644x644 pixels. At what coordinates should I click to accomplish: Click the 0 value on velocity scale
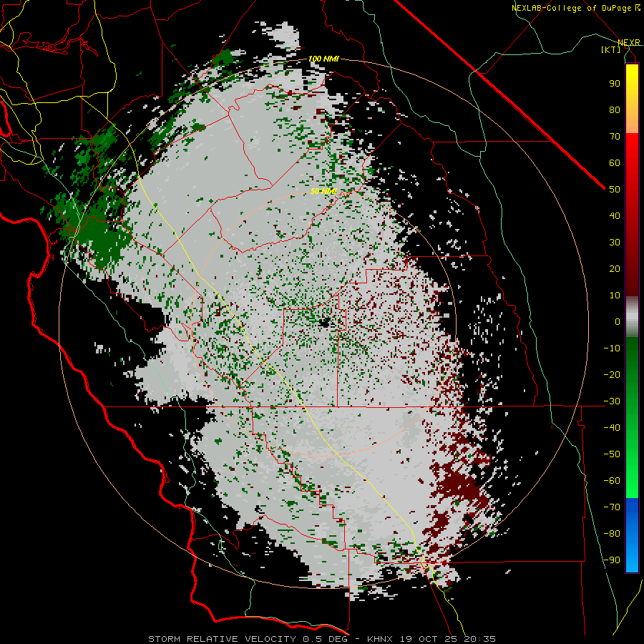click(x=618, y=321)
